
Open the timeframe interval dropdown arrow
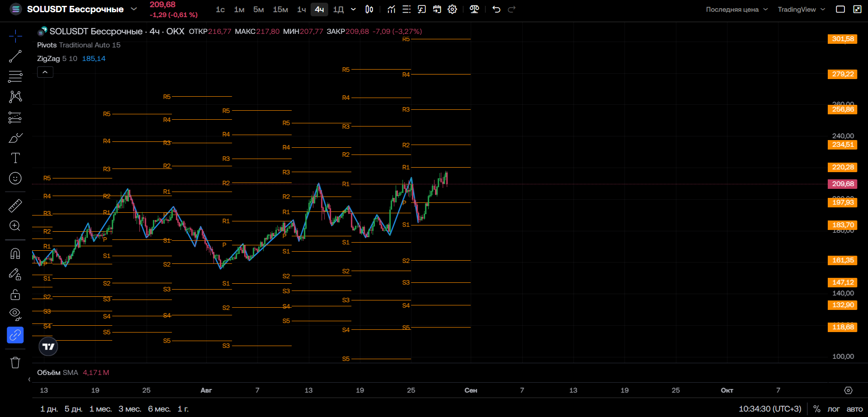(353, 9)
